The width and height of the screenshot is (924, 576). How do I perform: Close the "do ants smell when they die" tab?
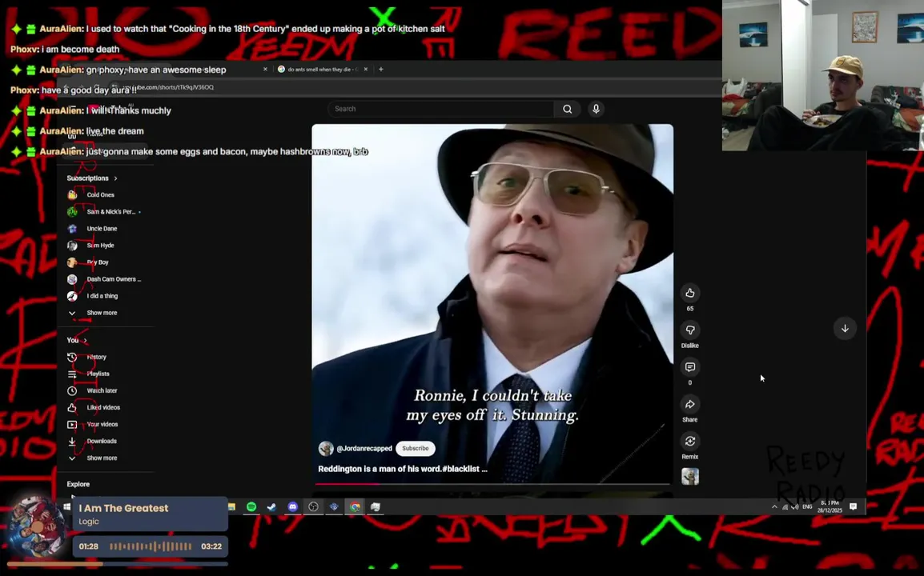[x=365, y=69]
